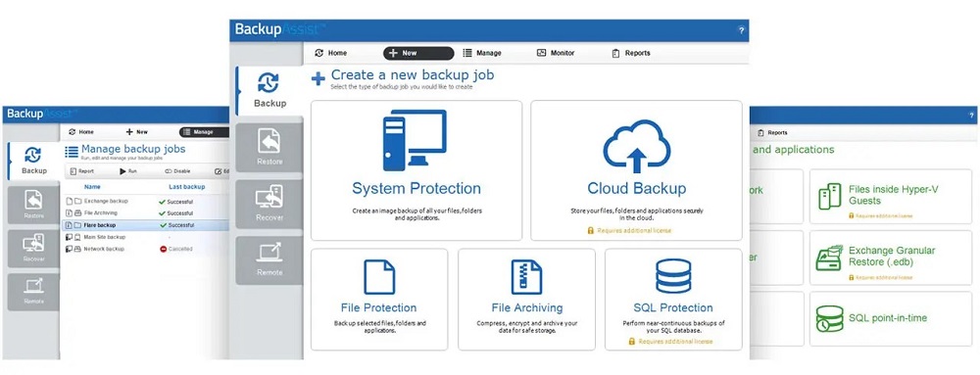Image resolution: width=980 pixels, height=375 pixels.
Task: Run the selected backup job
Action: tap(128, 171)
